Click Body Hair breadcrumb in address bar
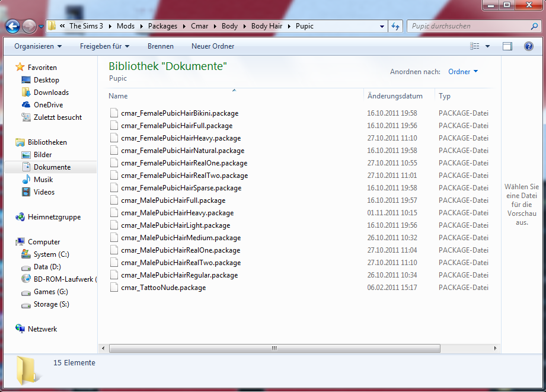Viewport: 546px width, 392px height. [x=267, y=26]
